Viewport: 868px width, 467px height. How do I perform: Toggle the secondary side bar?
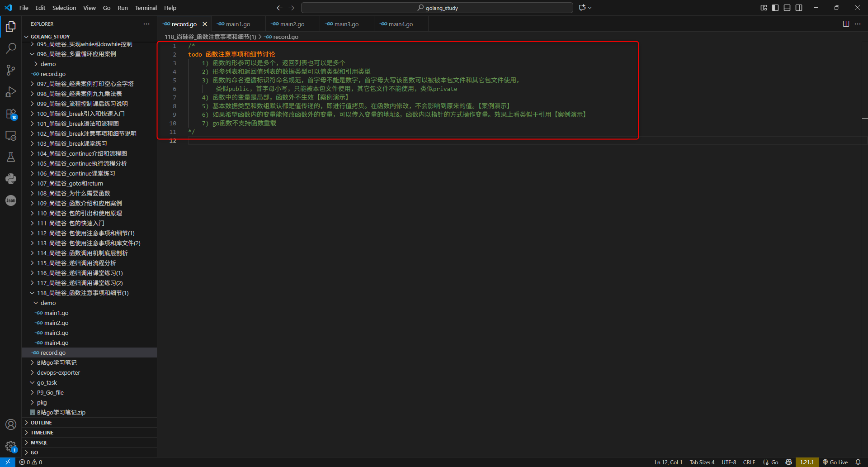click(x=799, y=8)
